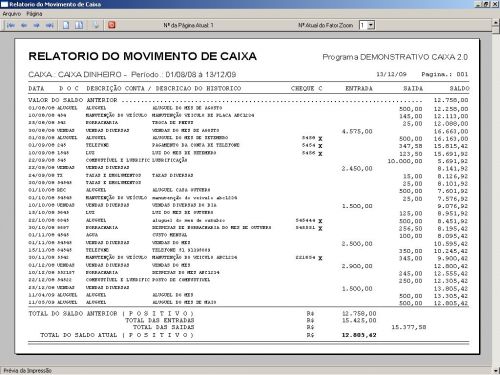The width and height of the screenshot is (500, 375).
Task: Go to the previous report page
Action: pos(24,25)
